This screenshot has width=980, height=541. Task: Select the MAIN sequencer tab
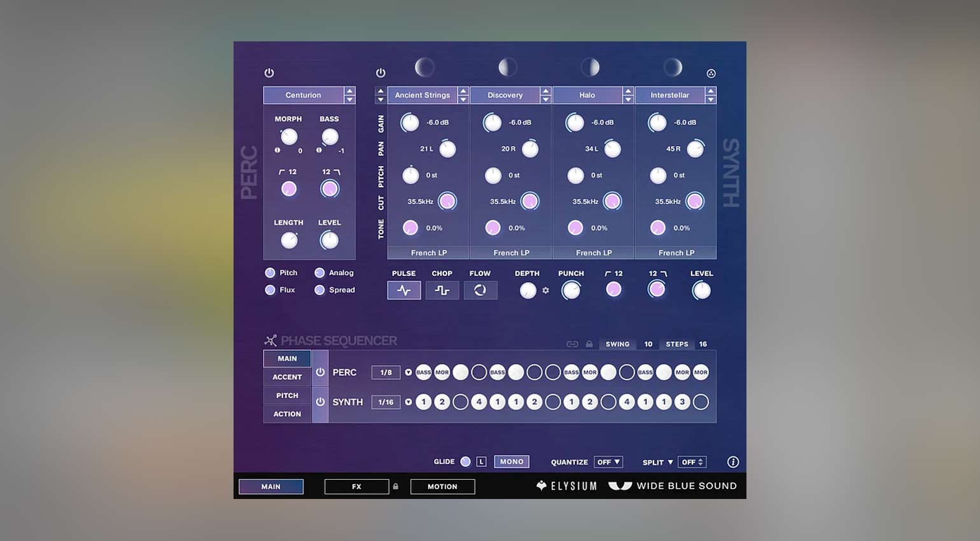[x=287, y=358]
